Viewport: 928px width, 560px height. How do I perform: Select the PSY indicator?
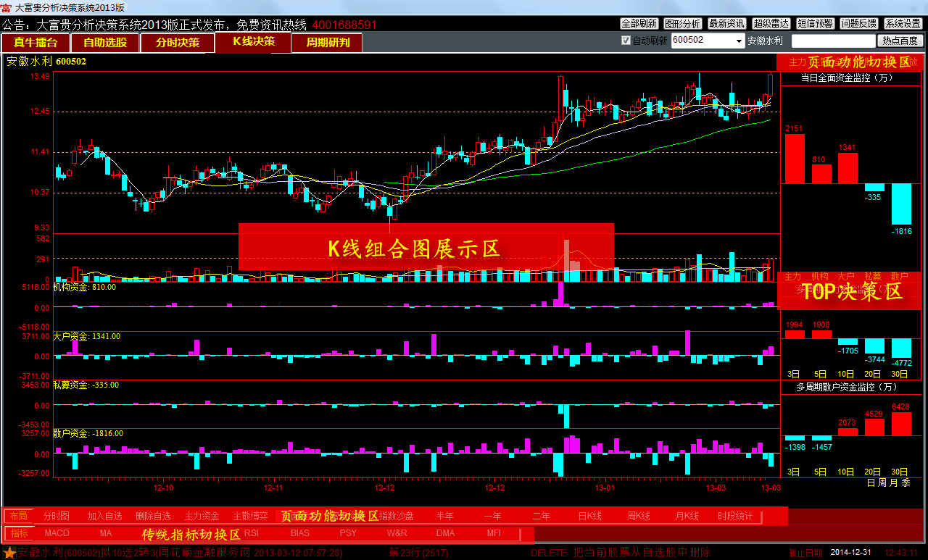pyautogui.click(x=348, y=533)
